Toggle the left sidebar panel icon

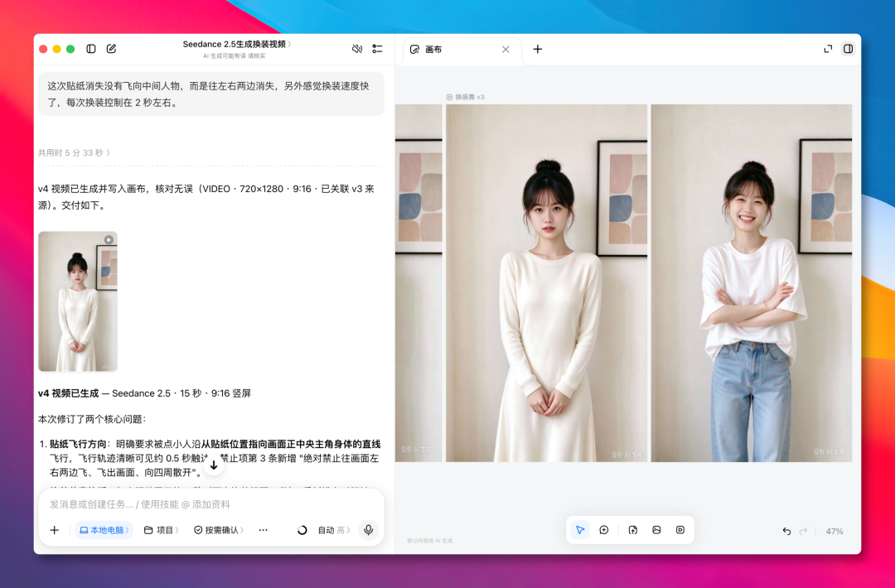click(91, 49)
